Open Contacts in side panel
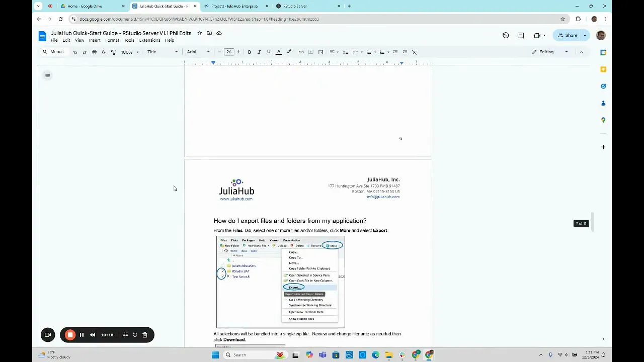This screenshot has height=362, width=644. (x=603, y=103)
